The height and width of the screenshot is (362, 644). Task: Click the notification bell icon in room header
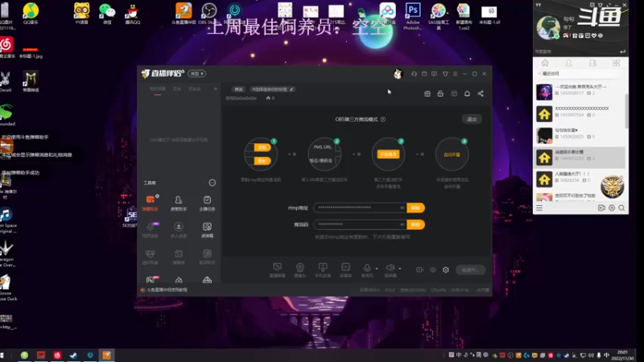pos(467,93)
